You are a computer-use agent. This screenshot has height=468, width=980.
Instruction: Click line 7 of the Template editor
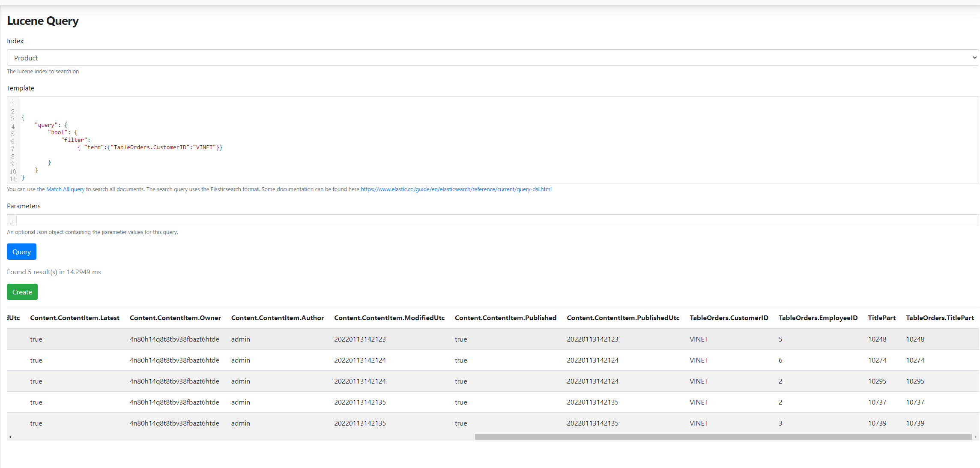150,147
